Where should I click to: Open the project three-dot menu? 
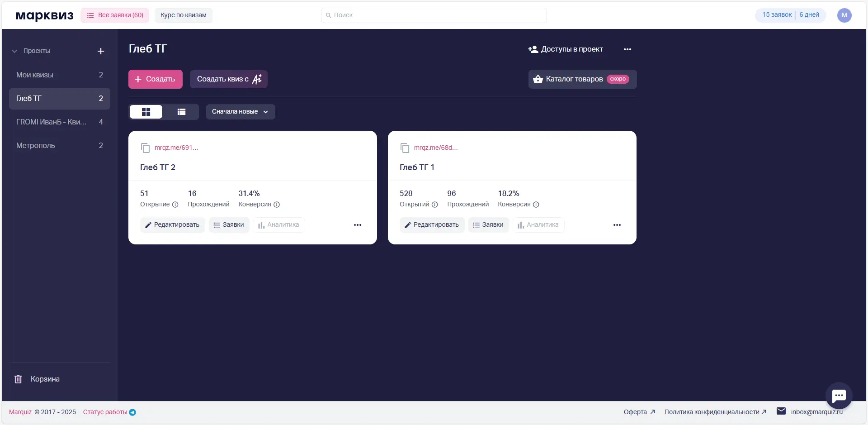point(627,49)
